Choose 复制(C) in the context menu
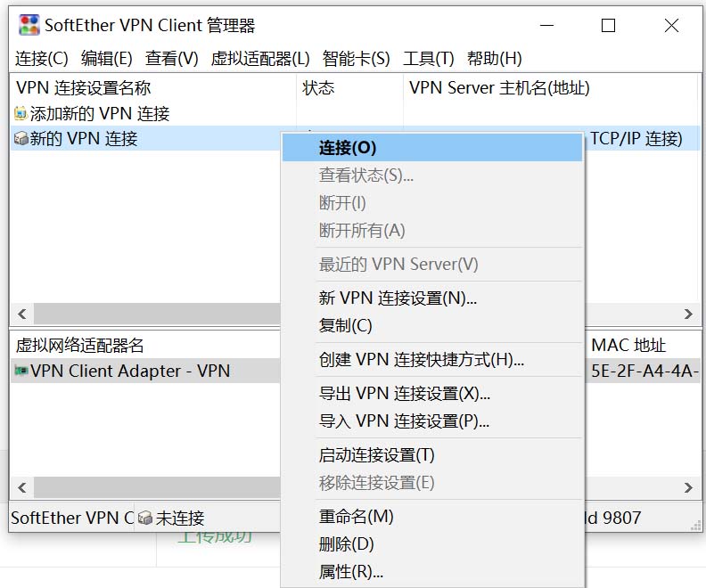The image size is (706, 588). 346,326
